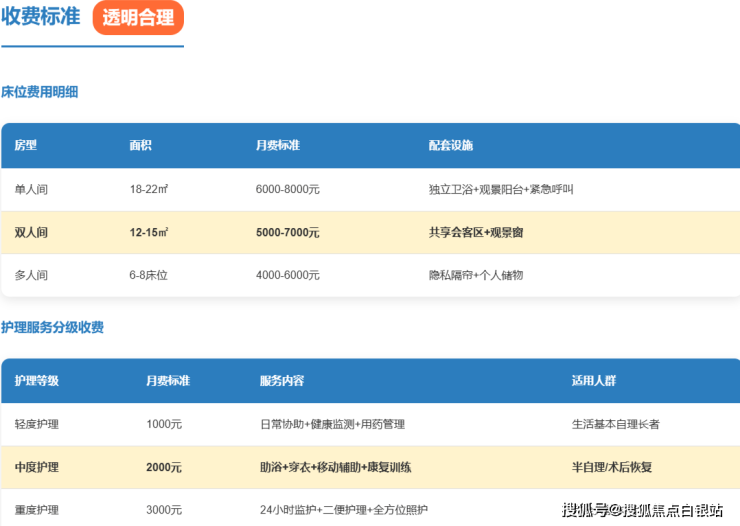The height and width of the screenshot is (526, 740).
Task: Click the 床位费用明细 section title
Action: (40, 92)
